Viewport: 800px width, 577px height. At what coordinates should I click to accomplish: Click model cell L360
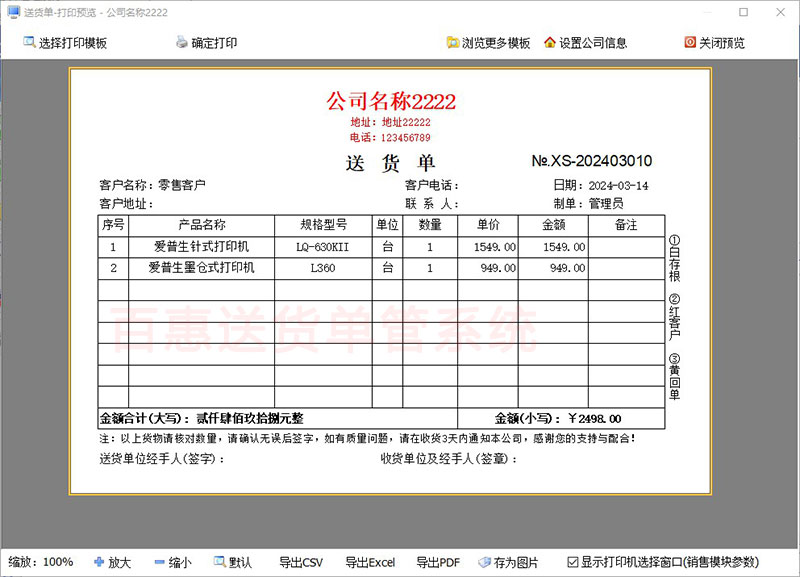(x=323, y=268)
